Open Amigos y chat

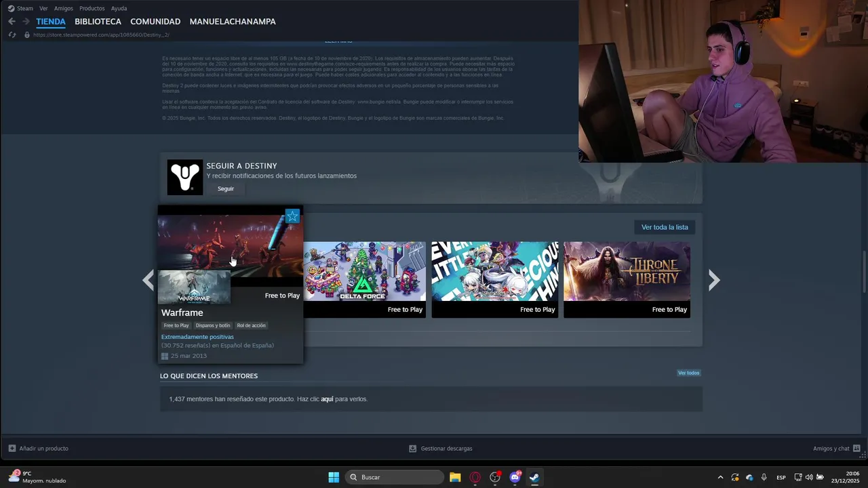click(837, 449)
